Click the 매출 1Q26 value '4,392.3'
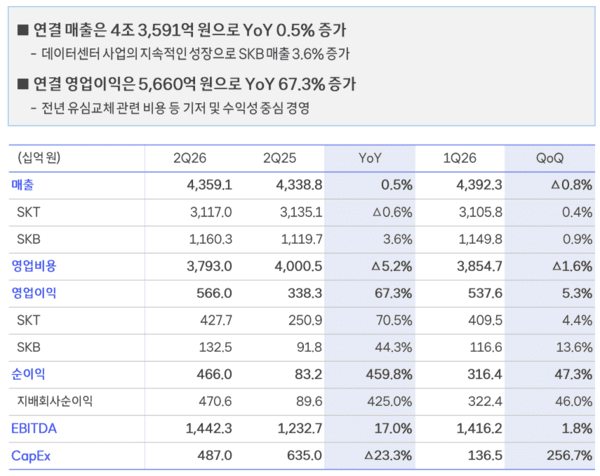 tap(479, 185)
